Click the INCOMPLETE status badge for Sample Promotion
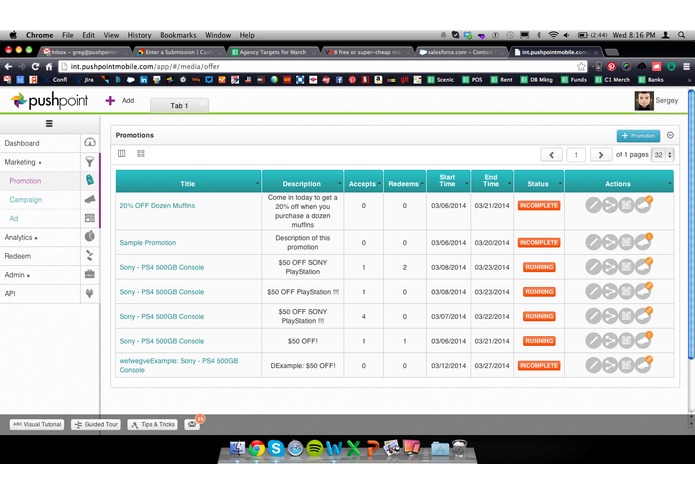695x494 pixels. [x=539, y=242]
